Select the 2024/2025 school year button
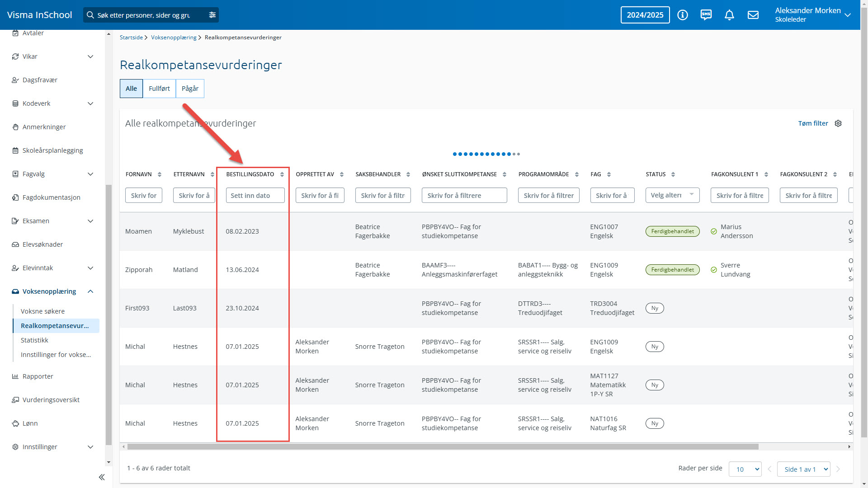The image size is (868, 488). [x=645, y=15]
